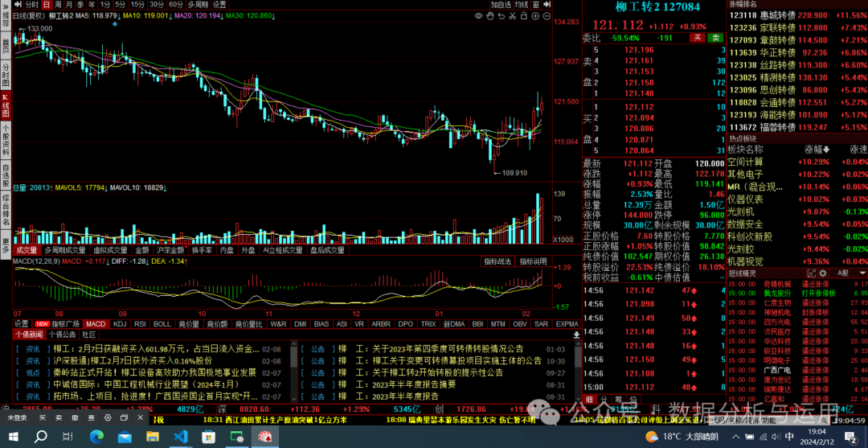Switch to the 金额 tab

point(143,250)
